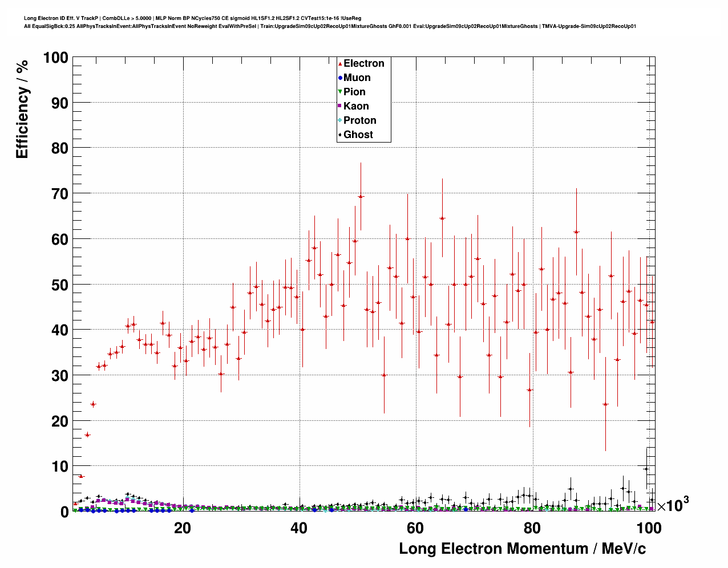Screen dimensions: 728x568
Task: Click the highest Electron data point near 69%
Action: (361, 196)
